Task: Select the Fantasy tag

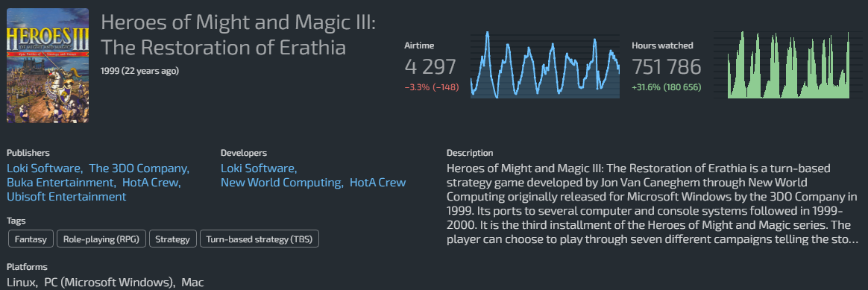Action: click(31, 239)
